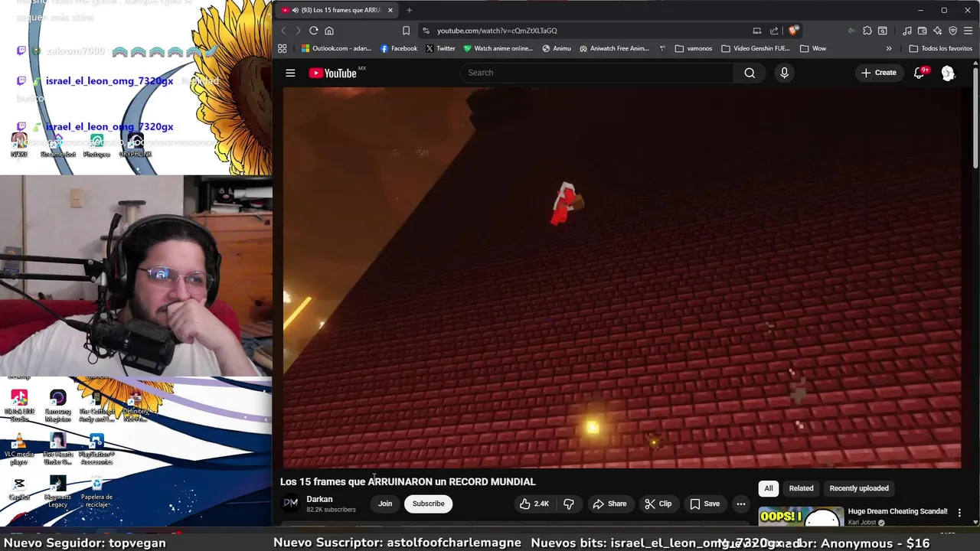The height and width of the screenshot is (551, 980).
Task: Open the YouTube notifications bell
Action: click(920, 73)
